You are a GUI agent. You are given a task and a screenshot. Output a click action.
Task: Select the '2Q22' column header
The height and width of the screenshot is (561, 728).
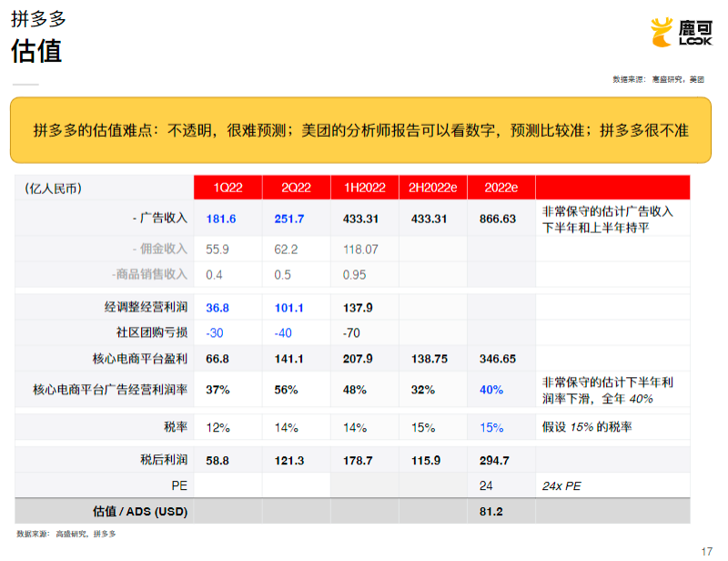pos(297,188)
